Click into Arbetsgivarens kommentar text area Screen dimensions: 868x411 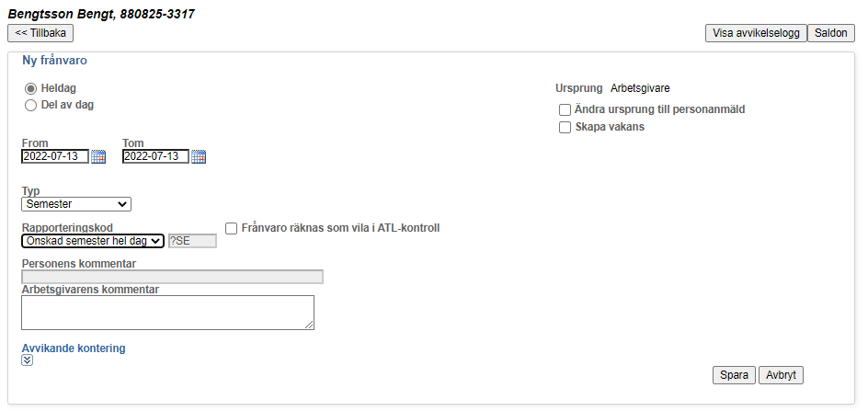[x=167, y=313]
